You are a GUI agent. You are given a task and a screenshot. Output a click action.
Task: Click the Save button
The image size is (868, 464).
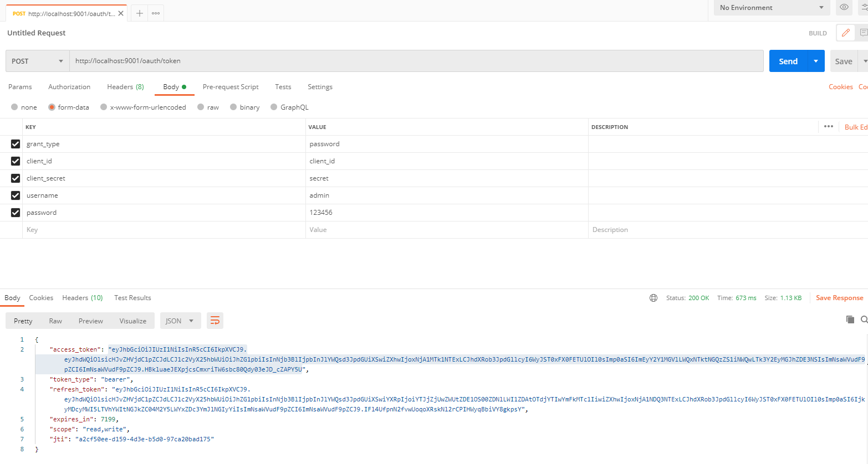[844, 61]
